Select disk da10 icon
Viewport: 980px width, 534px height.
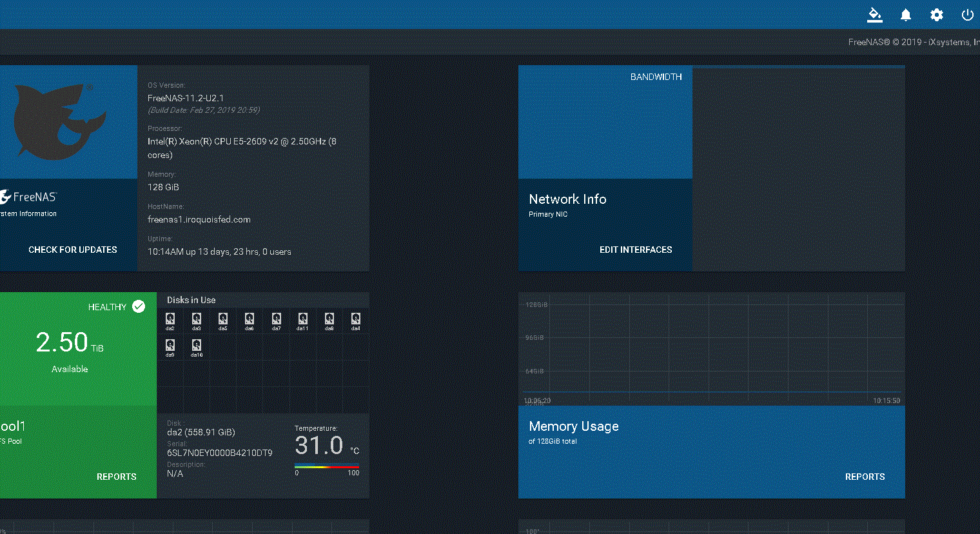(197, 346)
